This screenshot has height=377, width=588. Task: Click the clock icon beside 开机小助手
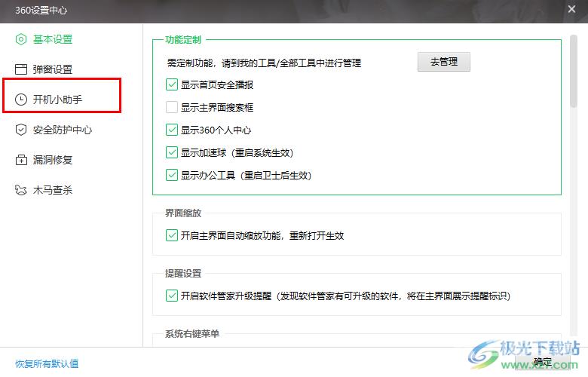point(21,100)
